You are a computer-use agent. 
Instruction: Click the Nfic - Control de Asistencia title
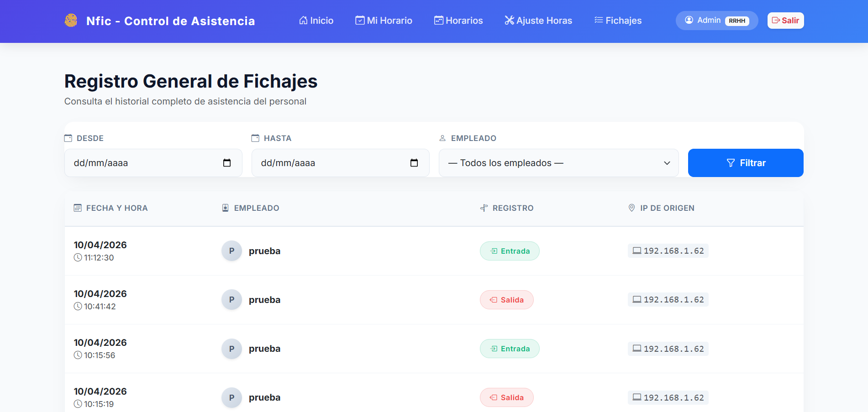171,21
